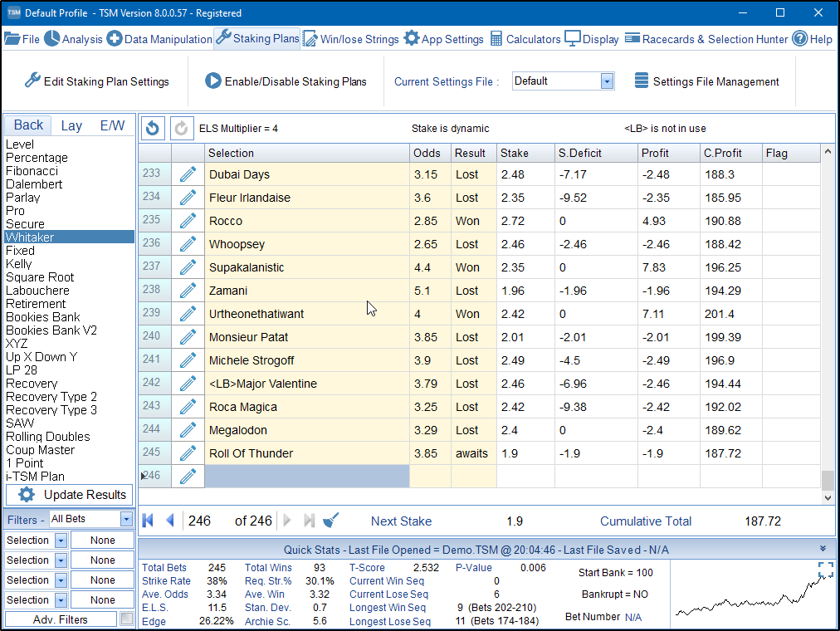Viewport: 840px width, 631px height.
Task: Click the undo arrow icon above grid
Action: click(154, 129)
